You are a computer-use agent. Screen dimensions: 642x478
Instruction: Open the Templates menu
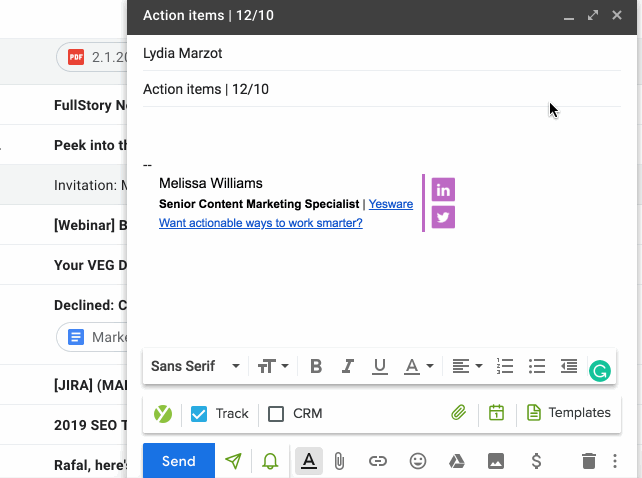(568, 413)
